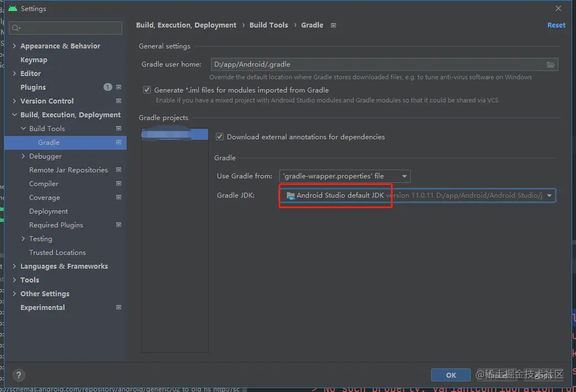Click the Reset link
The height and width of the screenshot is (392, 576).
pos(556,25)
